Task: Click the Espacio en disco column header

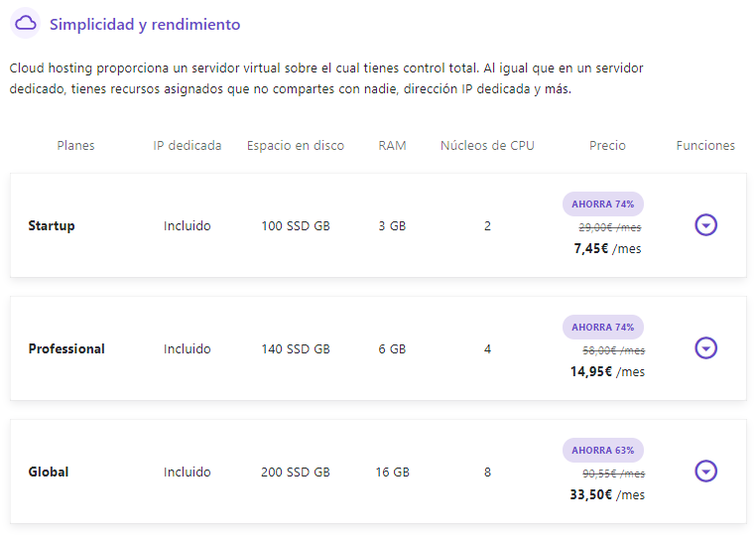Action: tap(296, 145)
